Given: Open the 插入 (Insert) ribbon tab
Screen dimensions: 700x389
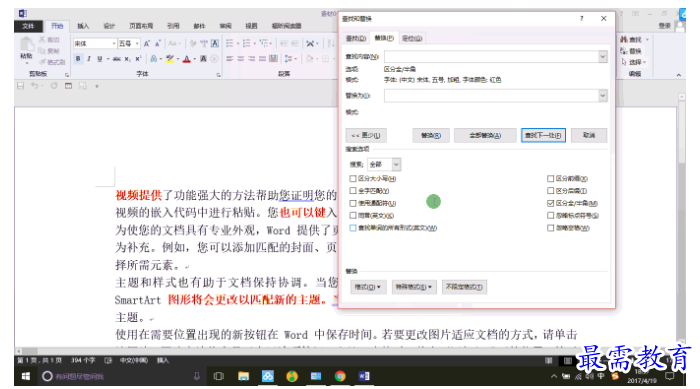Looking at the screenshot, I should click(x=83, y=26).
